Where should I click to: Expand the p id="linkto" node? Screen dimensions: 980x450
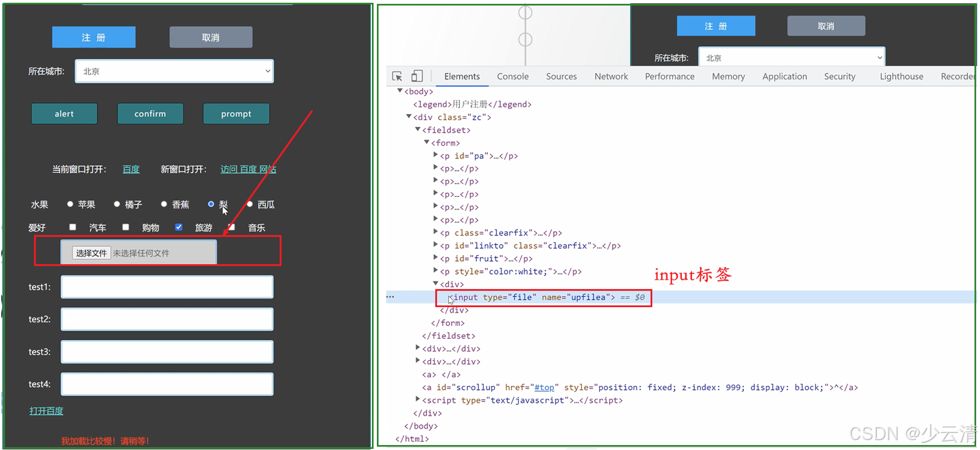[435, 245]
